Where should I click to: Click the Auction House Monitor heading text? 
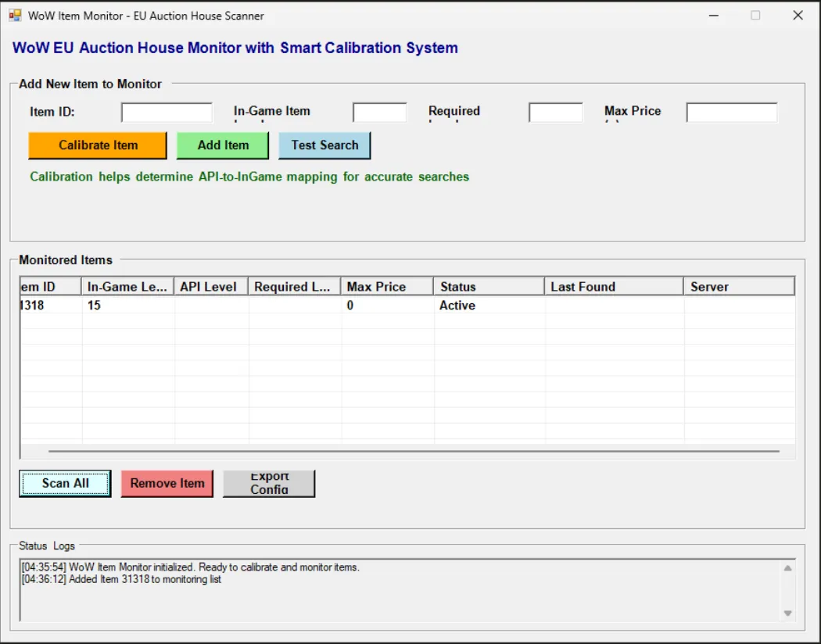pos(235,48)
